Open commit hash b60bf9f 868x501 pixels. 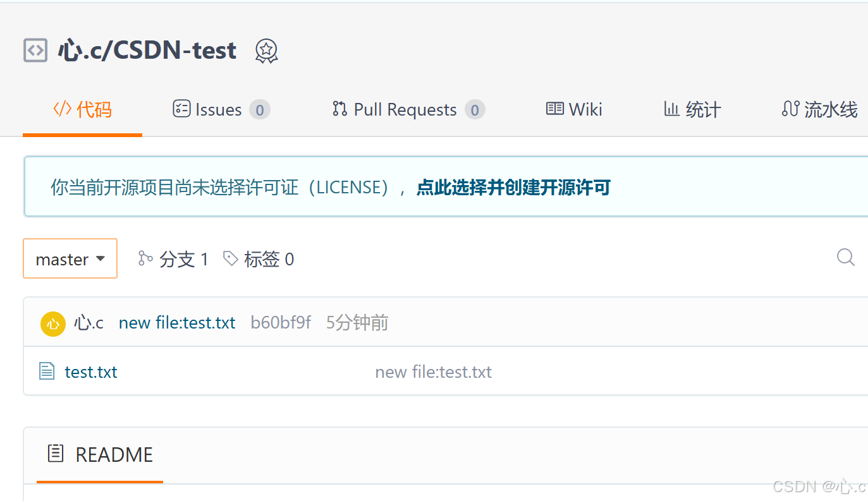pyautogui.click(x=281, y=323)
